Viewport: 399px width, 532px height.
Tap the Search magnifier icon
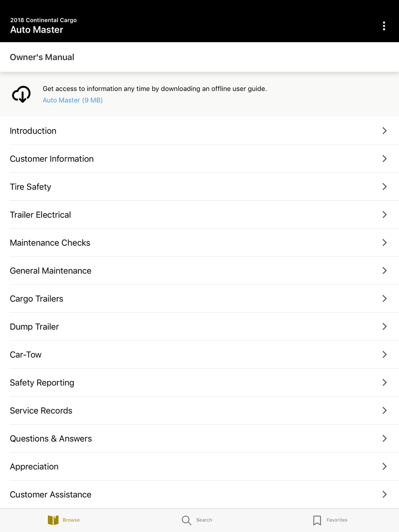coord(186,520)
